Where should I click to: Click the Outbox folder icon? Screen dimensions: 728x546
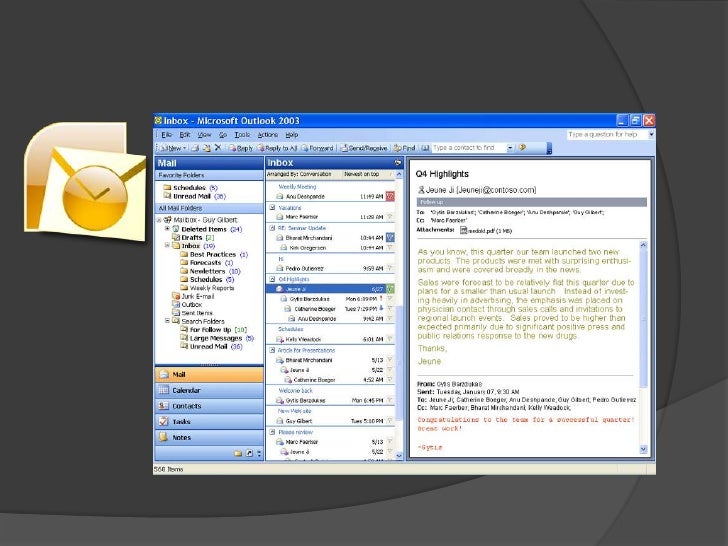[176, 305]
